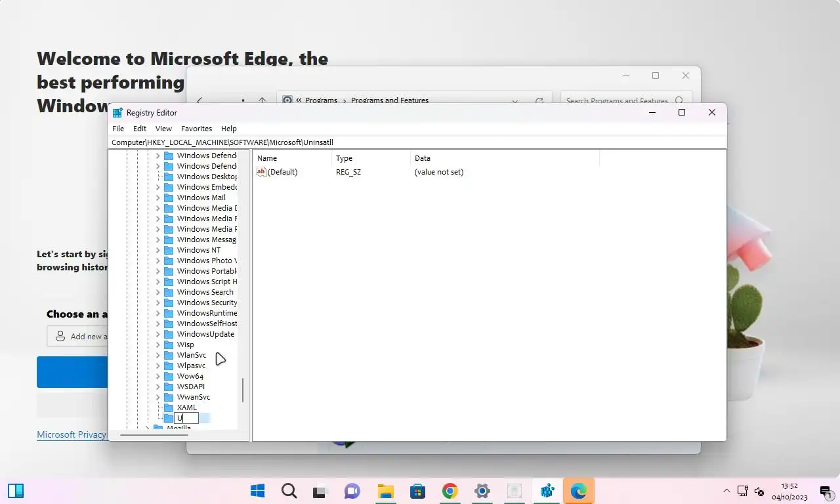Open Task View from the taskbar

pyautogui.click(x=320, y=491)
